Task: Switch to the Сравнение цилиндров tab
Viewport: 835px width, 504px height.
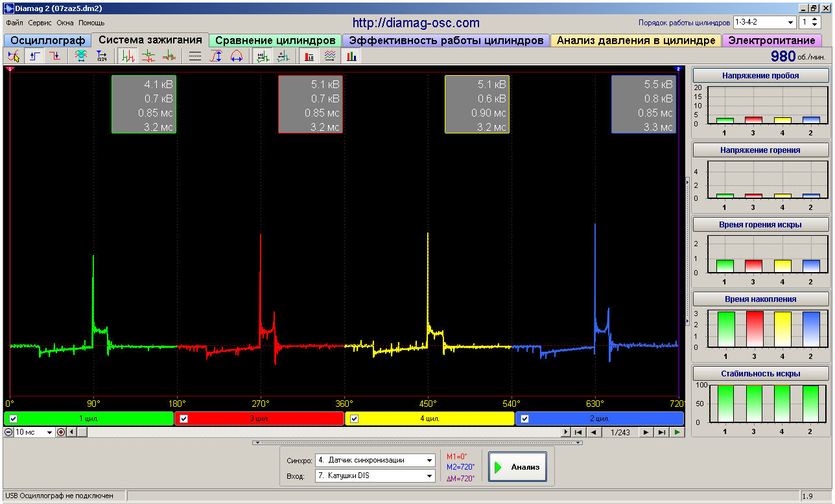Action: 276,41
